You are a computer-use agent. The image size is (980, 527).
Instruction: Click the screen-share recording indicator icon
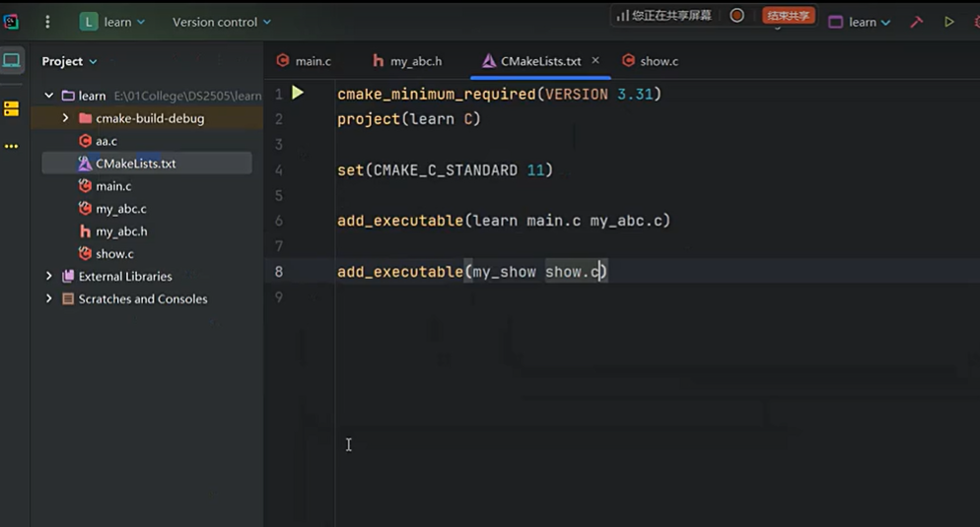click(736, 15)
